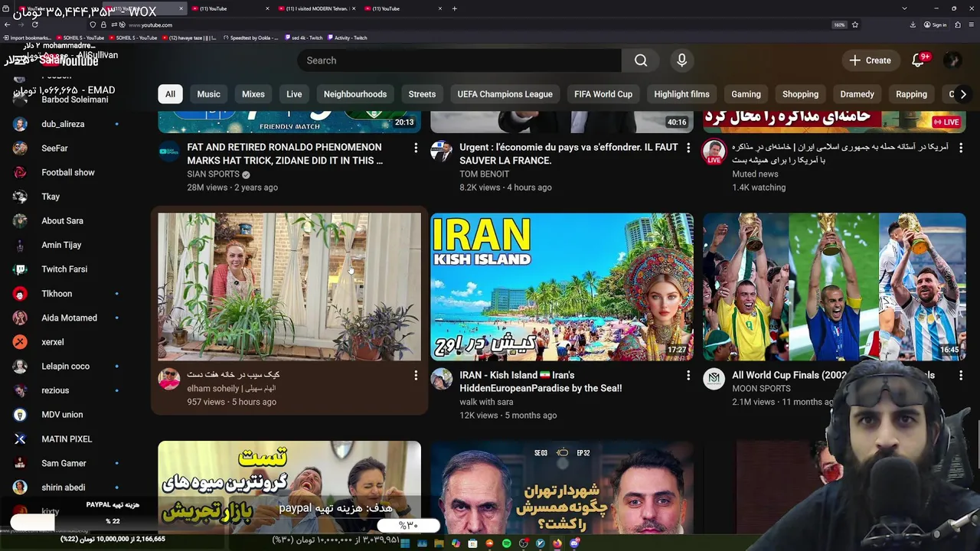Click the Windows Start button in taskbar
This screenshot has width=980, height=551.
[405, 543]
